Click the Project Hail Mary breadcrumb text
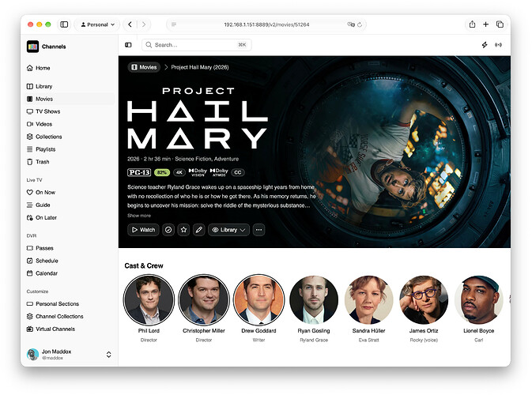 tap(200, 67)
